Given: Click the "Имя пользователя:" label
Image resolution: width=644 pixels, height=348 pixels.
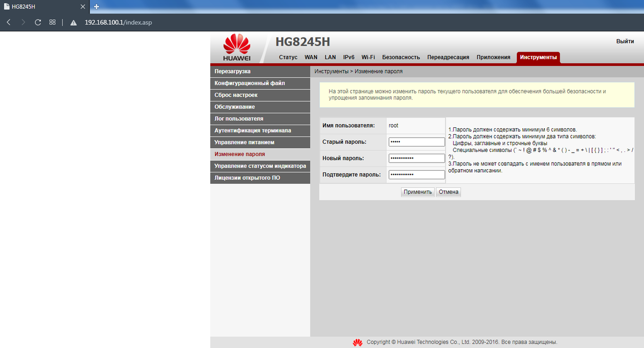Looking at the screenshot, I should pos(348,126).
